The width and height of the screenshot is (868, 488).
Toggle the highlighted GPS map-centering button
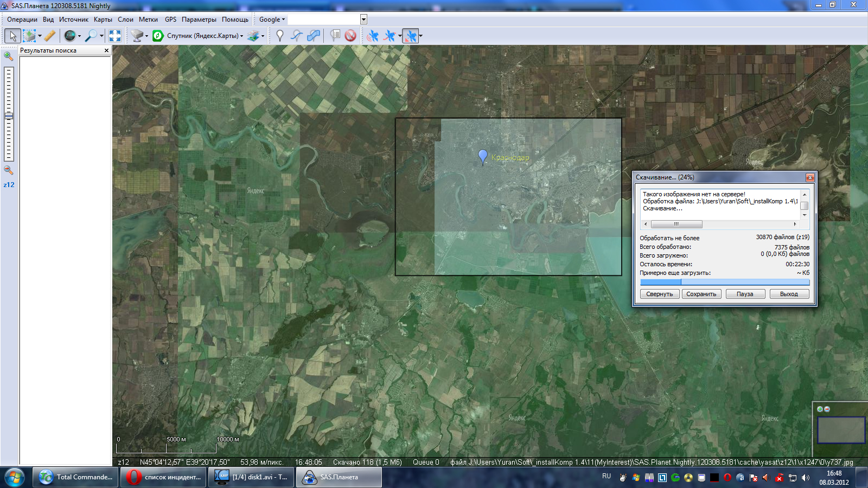point(411,36)
